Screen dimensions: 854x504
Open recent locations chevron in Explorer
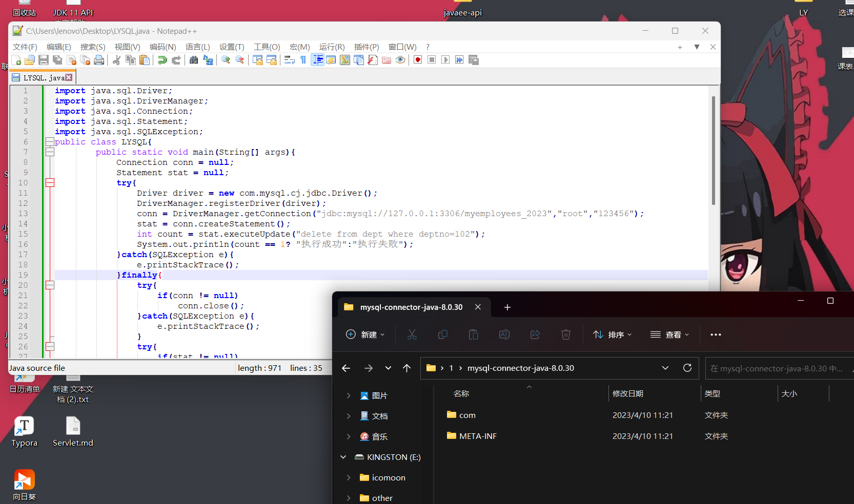(388, 368)
